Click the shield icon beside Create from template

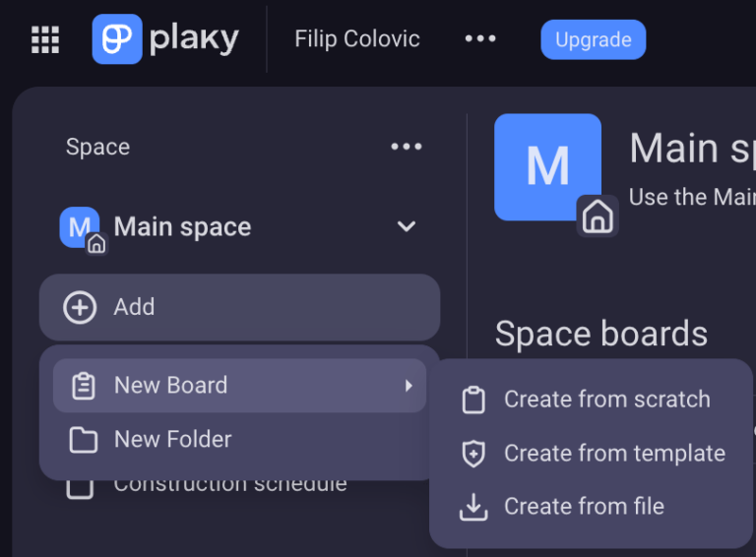tap(473, 454)
